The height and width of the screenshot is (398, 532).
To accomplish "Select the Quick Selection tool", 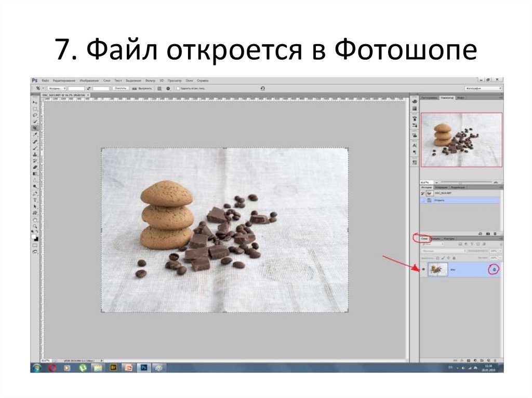I will (35, 122).
